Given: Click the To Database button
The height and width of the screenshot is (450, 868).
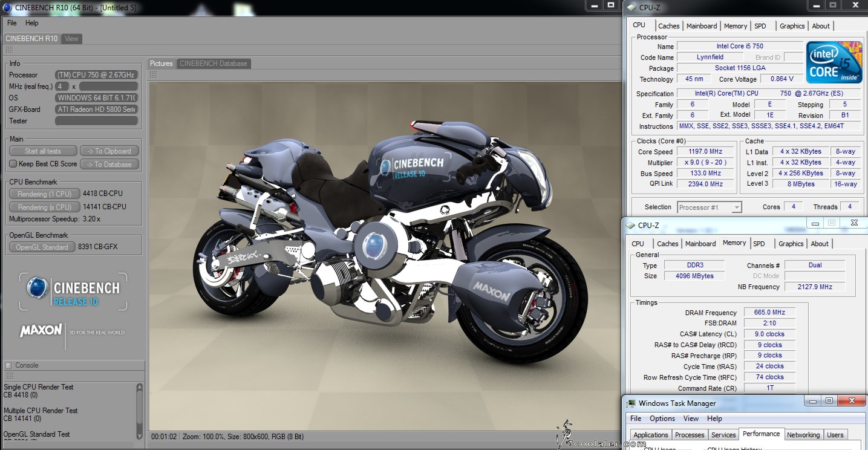Looking at the screenshot, I should 109,164.
